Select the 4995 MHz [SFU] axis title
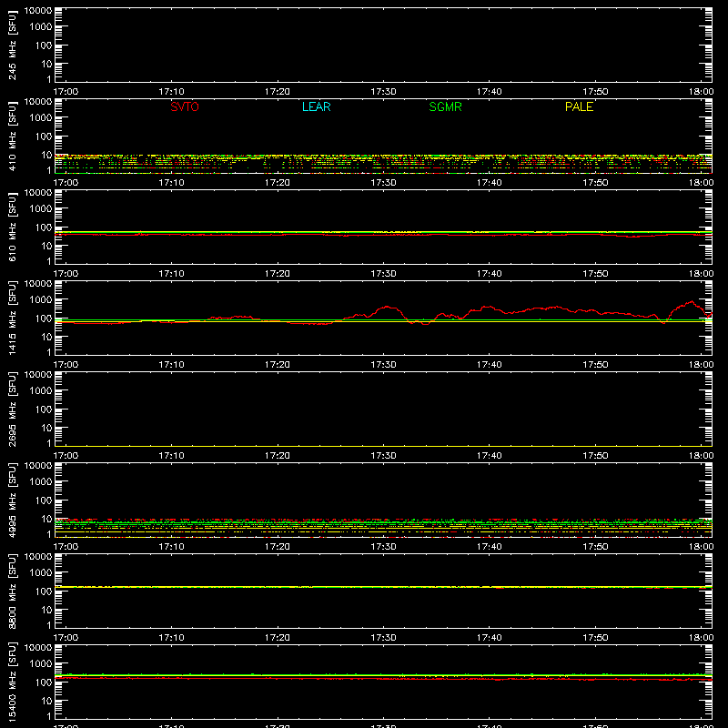Viewport: 728px width, 728px height. (13, 500)
